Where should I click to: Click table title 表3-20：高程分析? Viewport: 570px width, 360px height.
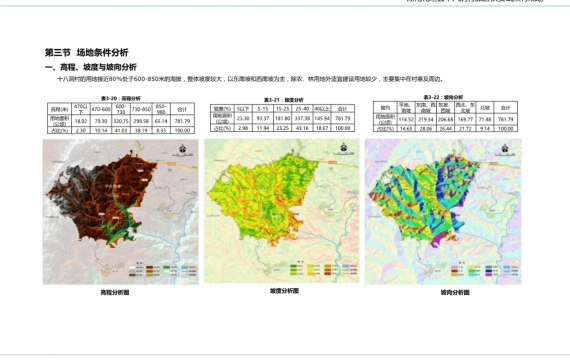pyautogui.click(x=121, y=99)
